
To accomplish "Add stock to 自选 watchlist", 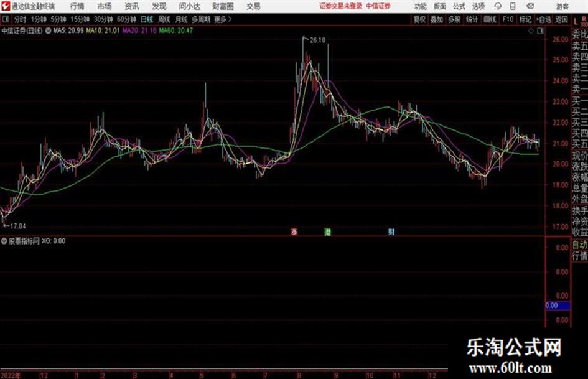I will pyautogui.click(x=544, y=19).
